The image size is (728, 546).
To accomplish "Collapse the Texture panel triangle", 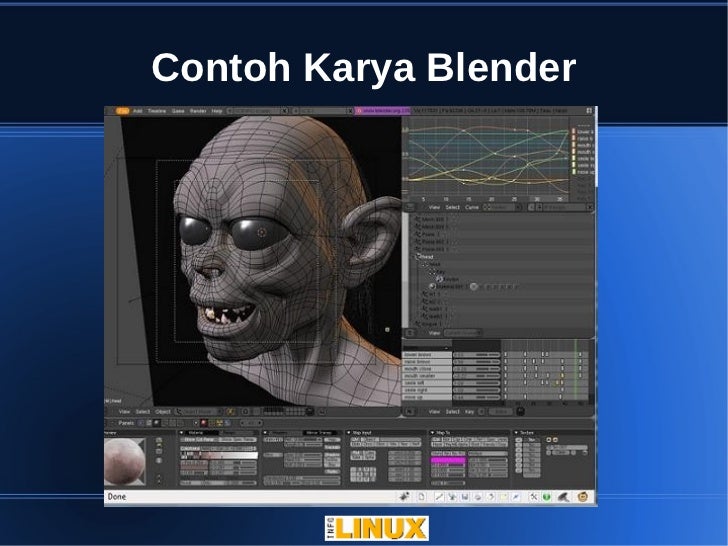I will 517,433.
